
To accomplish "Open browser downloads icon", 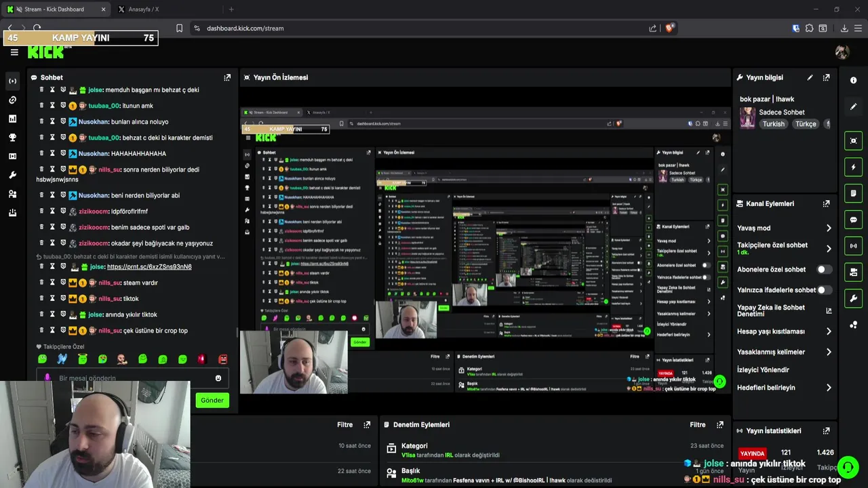I will [x=844, y=28].
